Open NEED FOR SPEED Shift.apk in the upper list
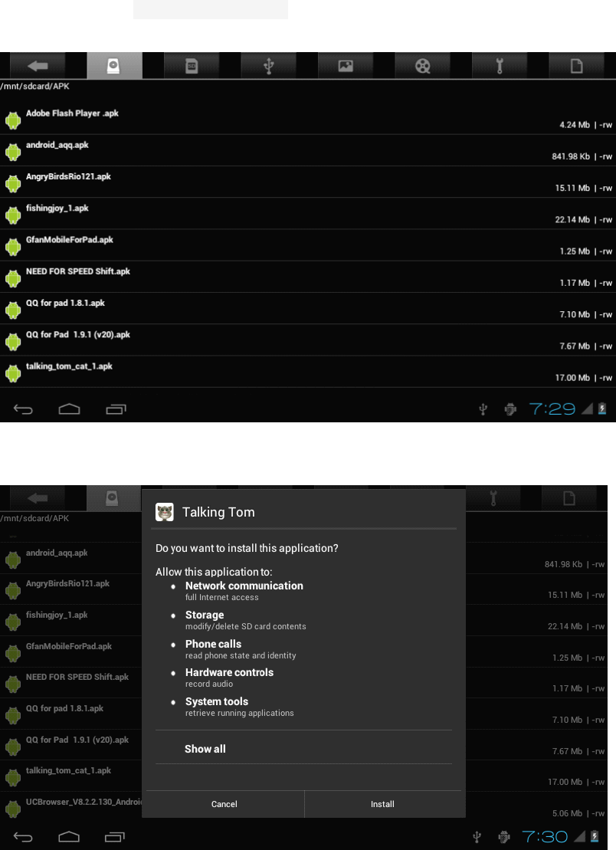The height and width of the screenshot is (850, 616). [x=308, y=277]
